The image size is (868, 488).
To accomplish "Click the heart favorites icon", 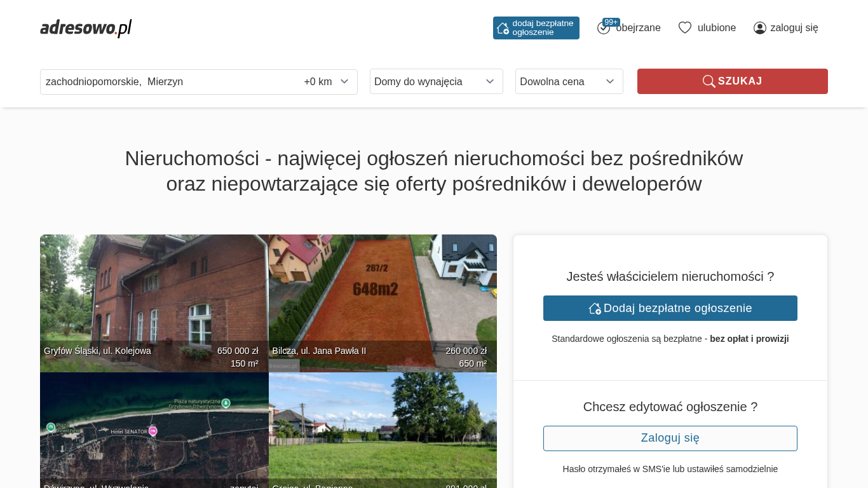I will 684,28.
